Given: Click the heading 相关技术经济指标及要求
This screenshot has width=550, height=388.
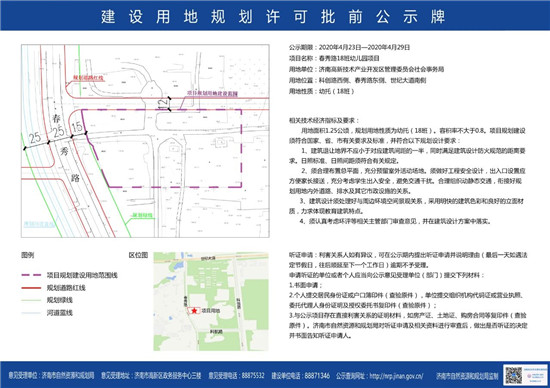Looking at the screenshot, I should click(324, 120).
